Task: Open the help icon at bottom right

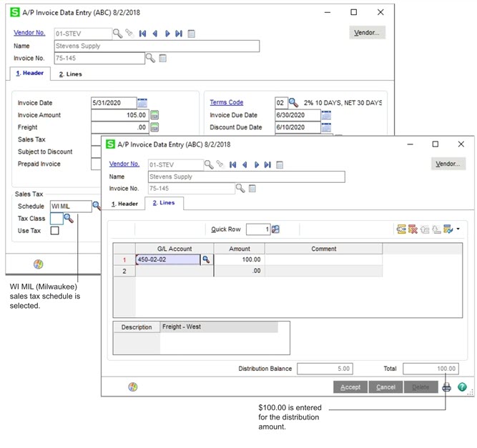Action: [x=463, y=387]
